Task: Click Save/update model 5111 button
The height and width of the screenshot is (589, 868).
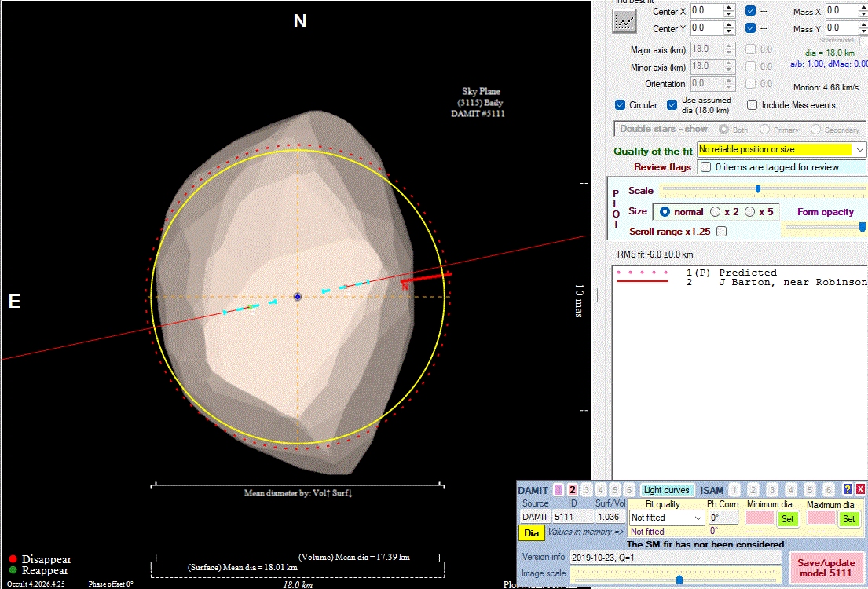Action: (x=826, y=568)
